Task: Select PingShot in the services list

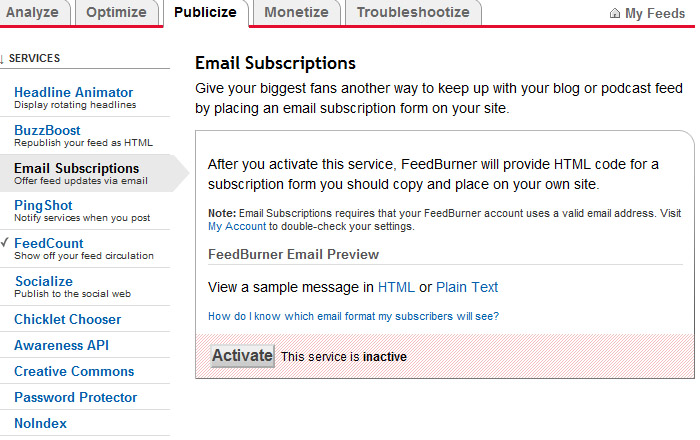Action: 43,205
